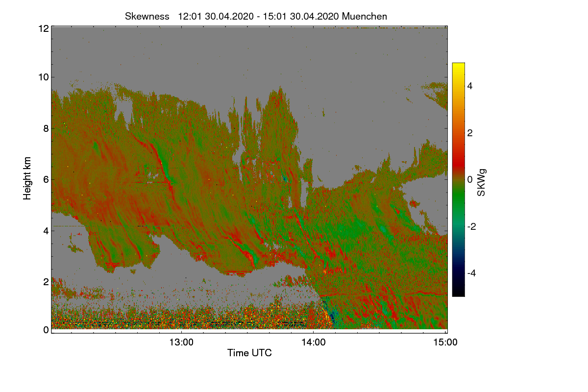Click the "Time UTC" axis label

(x=249, y=353)
